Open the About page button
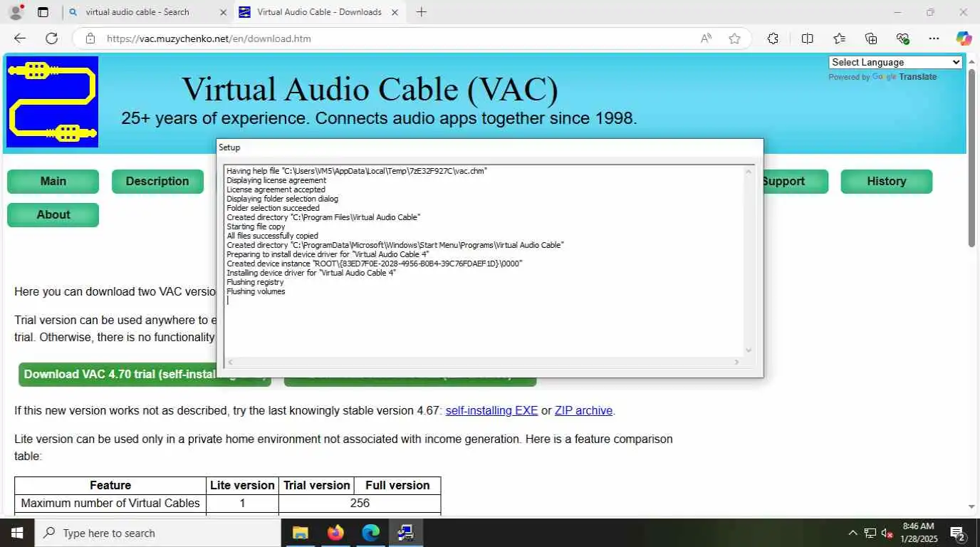The width and height of the screenshot is (980, 547). click(x=53, y=214)
